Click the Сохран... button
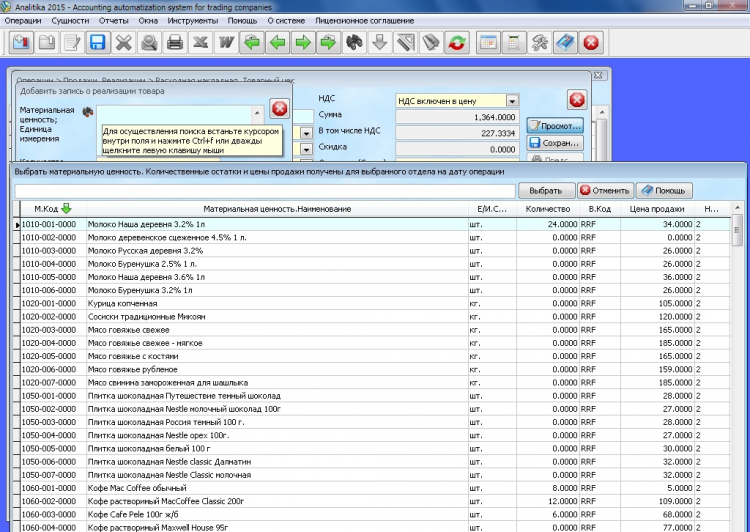The width and height of the screenshot is (750, 532). [x=555, y=143]
